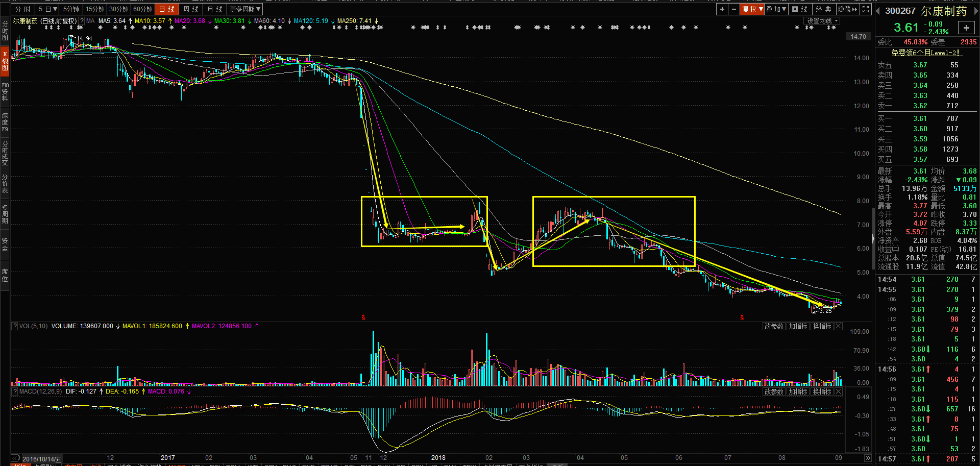Click the zoom out minus button

click(733, 9)
